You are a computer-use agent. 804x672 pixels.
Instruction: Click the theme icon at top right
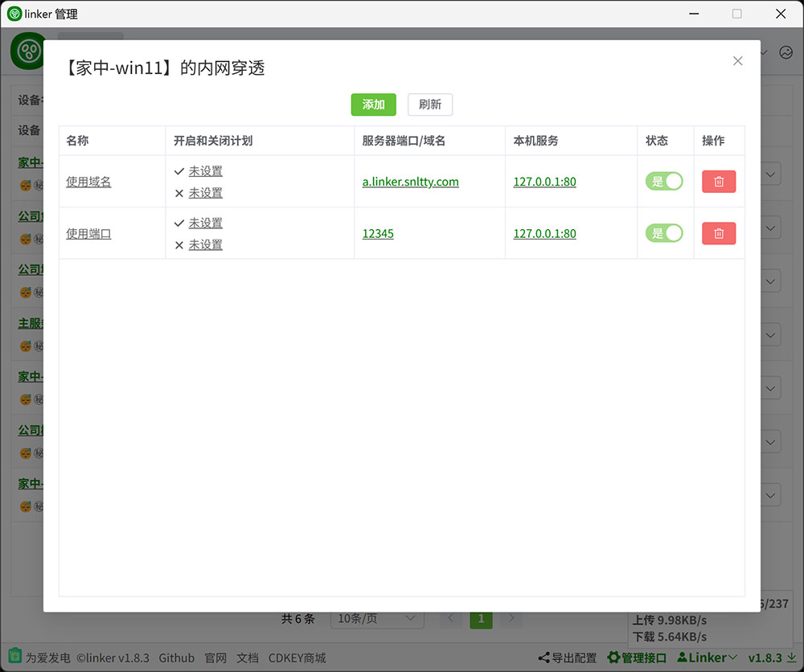click(x=786, y=52)
